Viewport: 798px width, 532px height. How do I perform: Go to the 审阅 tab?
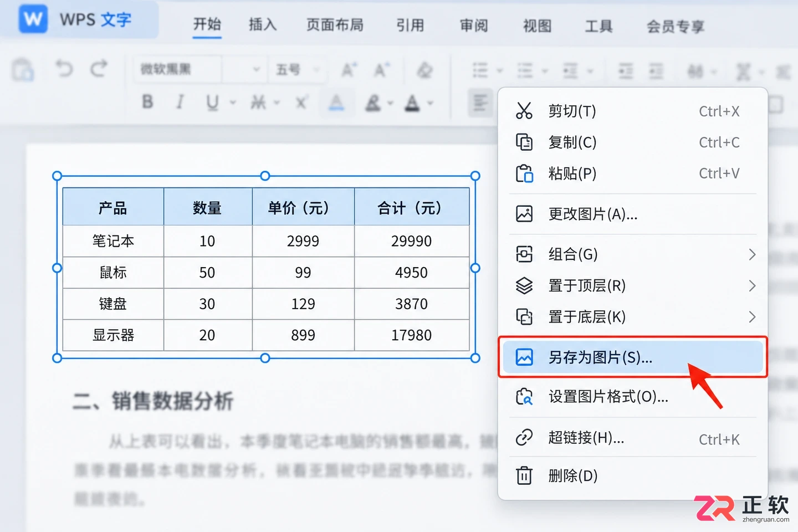tap(474, 25)
